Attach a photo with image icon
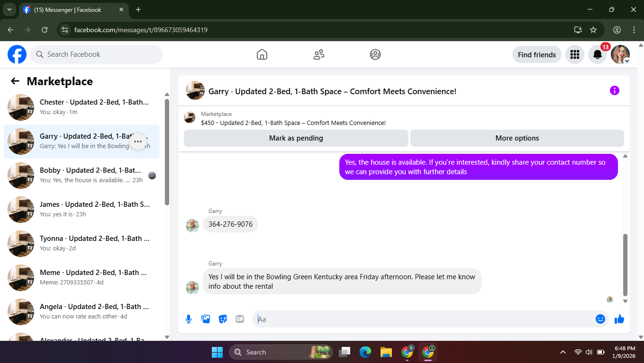 tap(206, 319)
